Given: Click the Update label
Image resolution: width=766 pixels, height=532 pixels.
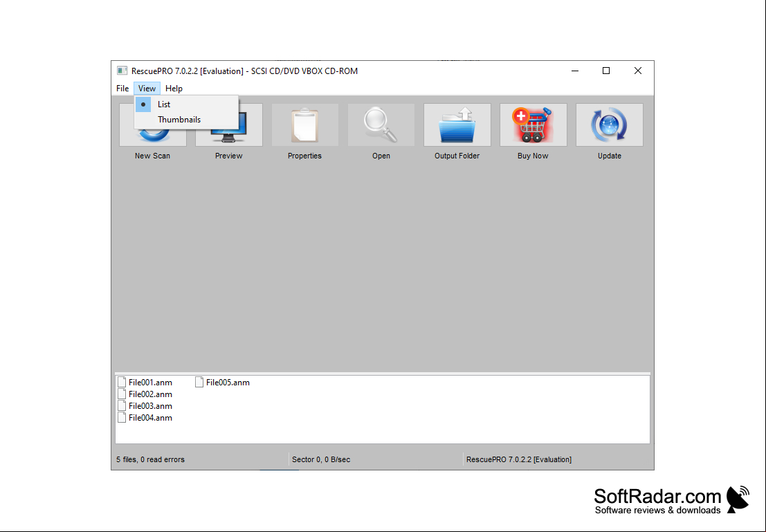Looking at the screenshot, I should click(x=610, y=156).
